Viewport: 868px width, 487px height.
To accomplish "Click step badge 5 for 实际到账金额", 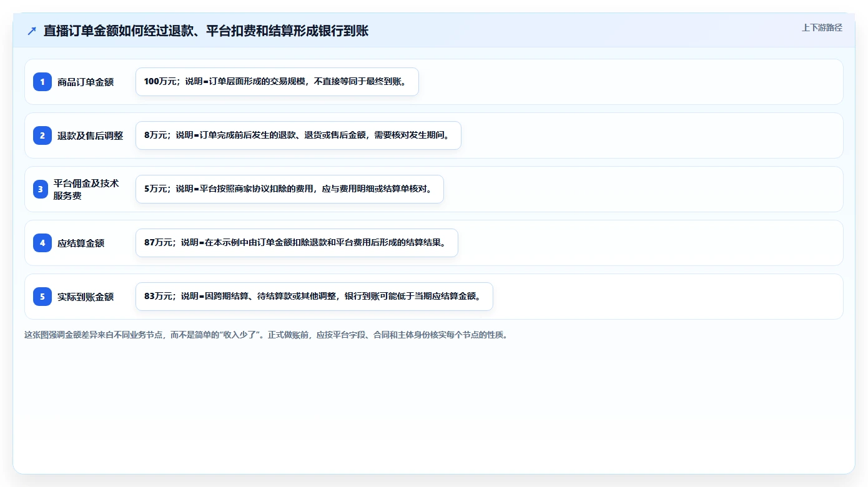I will click(x=42, y=297).
